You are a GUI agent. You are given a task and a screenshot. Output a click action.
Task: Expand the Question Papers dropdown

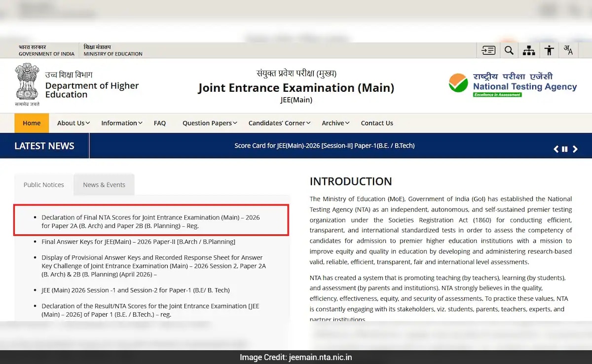tap(210, 123)
